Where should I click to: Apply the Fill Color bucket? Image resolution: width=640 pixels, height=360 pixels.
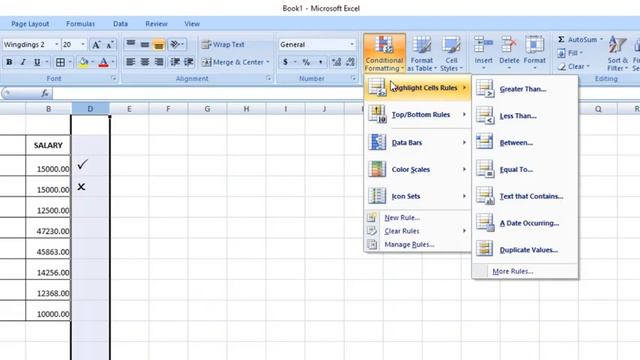[84, 62]
